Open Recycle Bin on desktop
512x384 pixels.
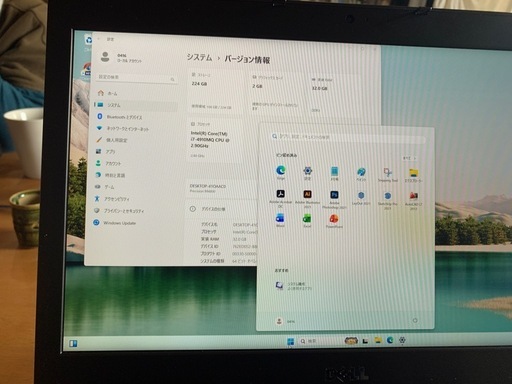tap(88, 42)
